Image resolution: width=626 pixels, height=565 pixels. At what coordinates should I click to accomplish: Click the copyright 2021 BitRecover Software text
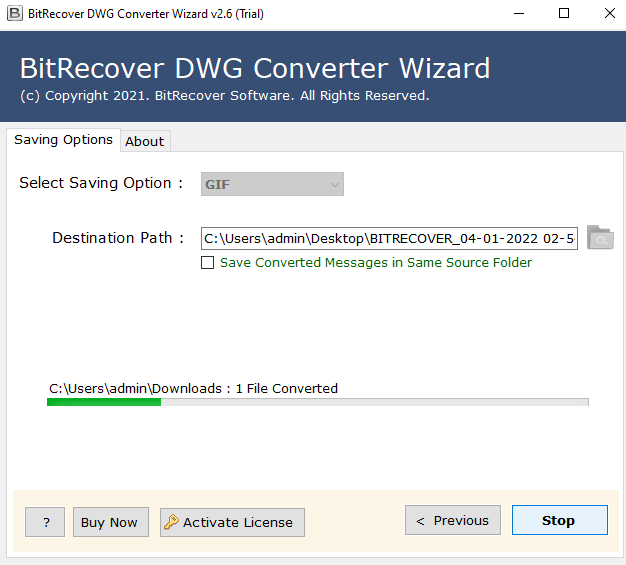pyautogui.click(x=225, y=96)
